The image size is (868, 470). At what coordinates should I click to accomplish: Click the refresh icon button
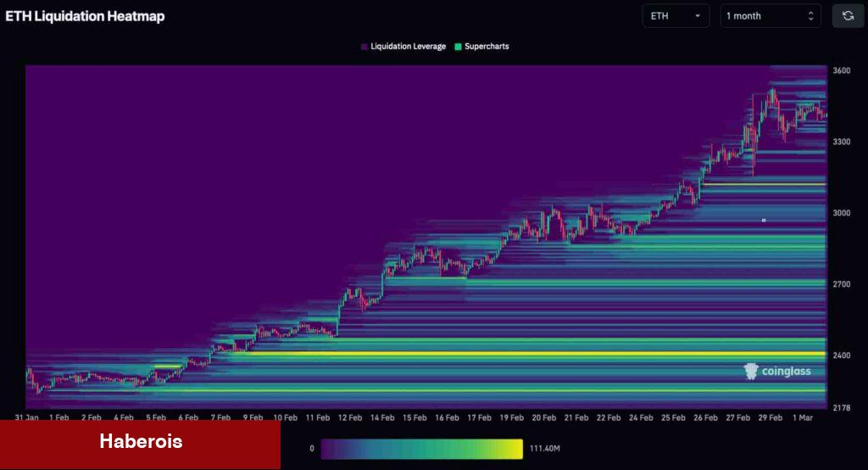[x=848, y=16]
